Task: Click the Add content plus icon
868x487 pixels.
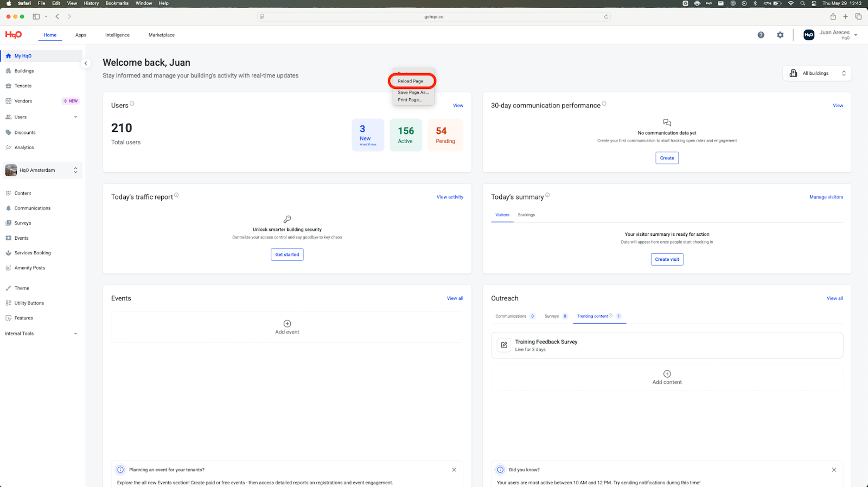Action: (667, 374)
